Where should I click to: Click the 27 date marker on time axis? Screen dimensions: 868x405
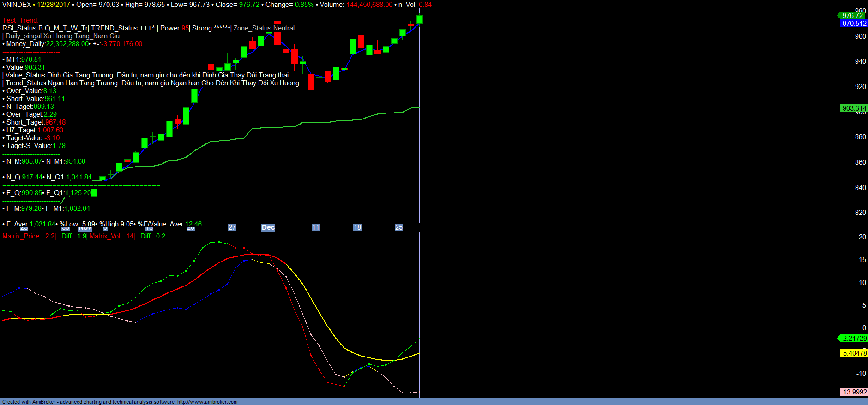[x=232, y=227]
